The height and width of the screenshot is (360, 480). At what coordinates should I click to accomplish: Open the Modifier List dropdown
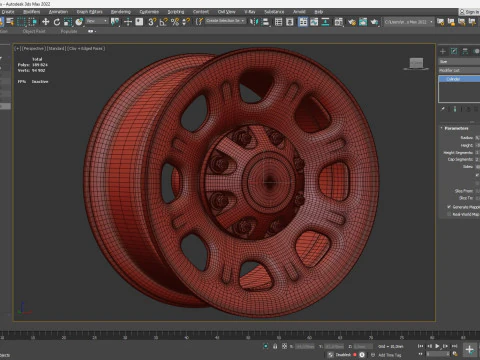(459, 70)
